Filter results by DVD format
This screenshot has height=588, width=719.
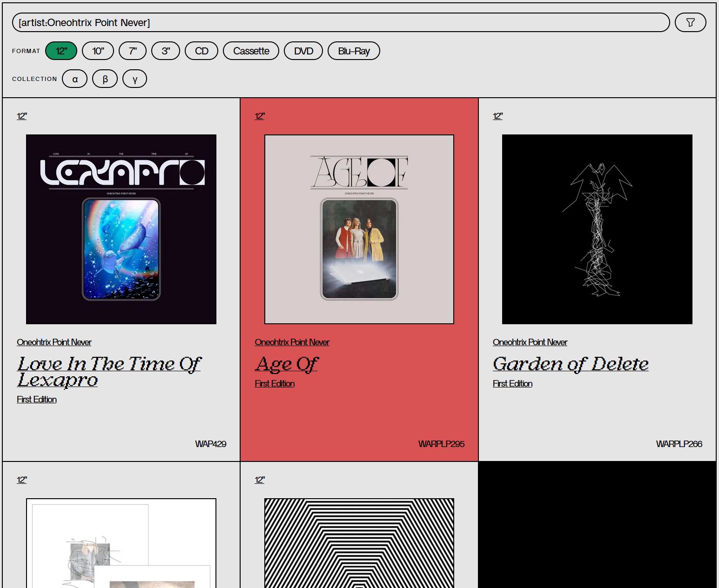tap(303, 51)
